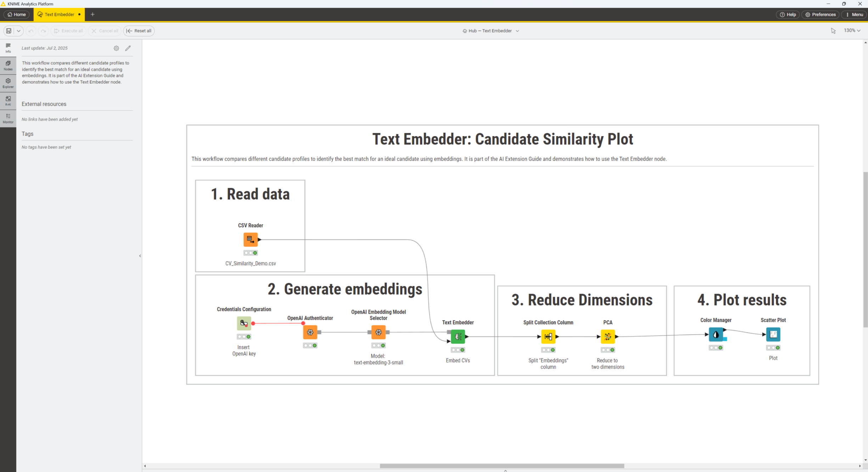Open the Monitor sidebar panel
Image resolution: width=868 pixels, height=472 pixels.
8,119
